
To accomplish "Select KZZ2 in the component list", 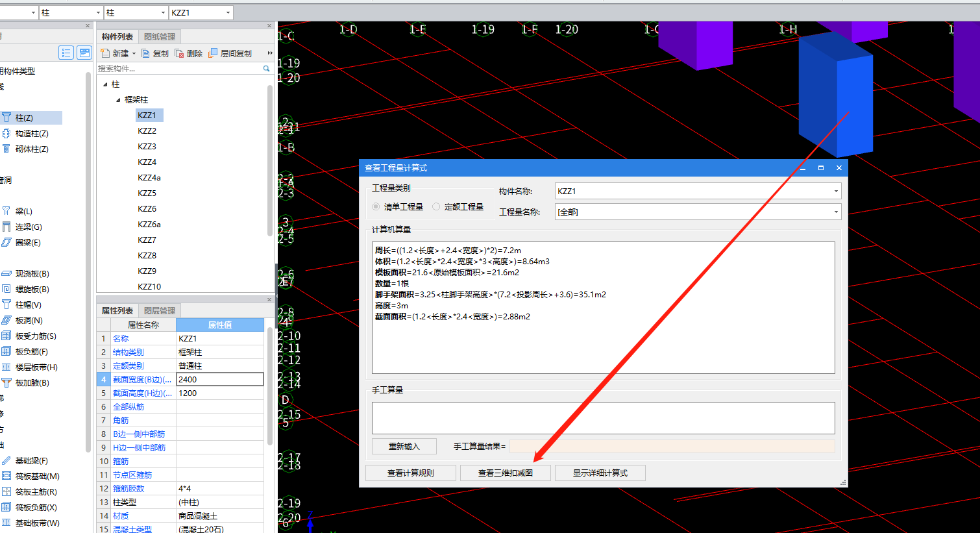I will coord(147,130).
